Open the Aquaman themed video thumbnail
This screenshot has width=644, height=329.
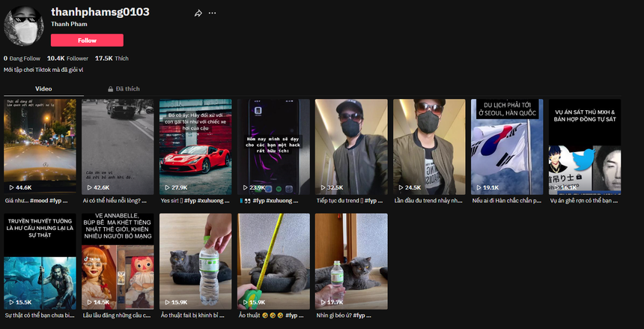pyautogui.click(x=40, y=261)
